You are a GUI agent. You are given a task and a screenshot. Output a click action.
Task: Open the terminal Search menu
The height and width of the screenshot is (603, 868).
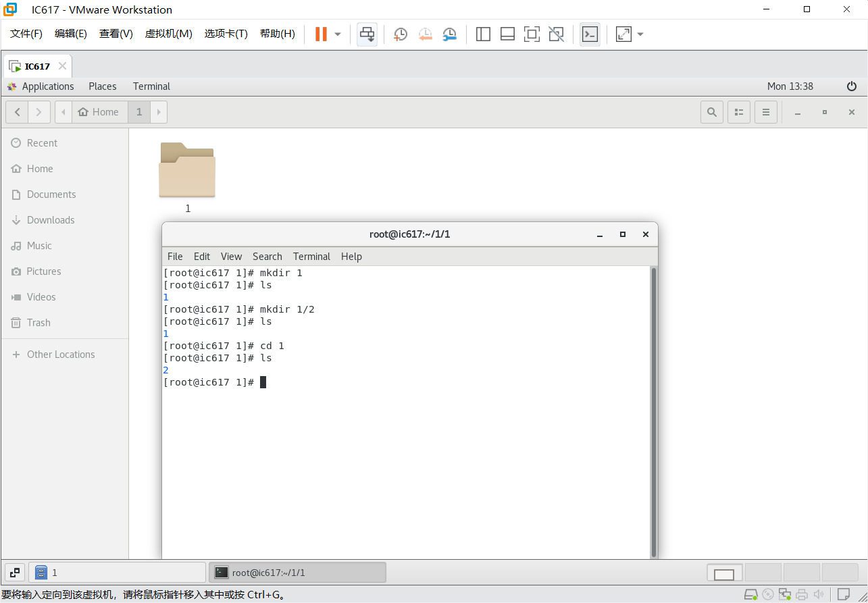[x=267, y=257]
